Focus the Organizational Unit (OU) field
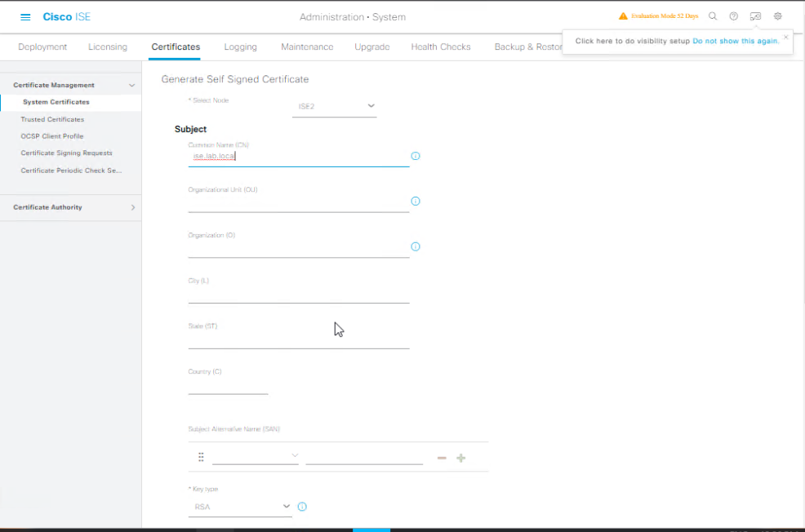The width and height of the screenshot is (805, 532). pos(299,202)
